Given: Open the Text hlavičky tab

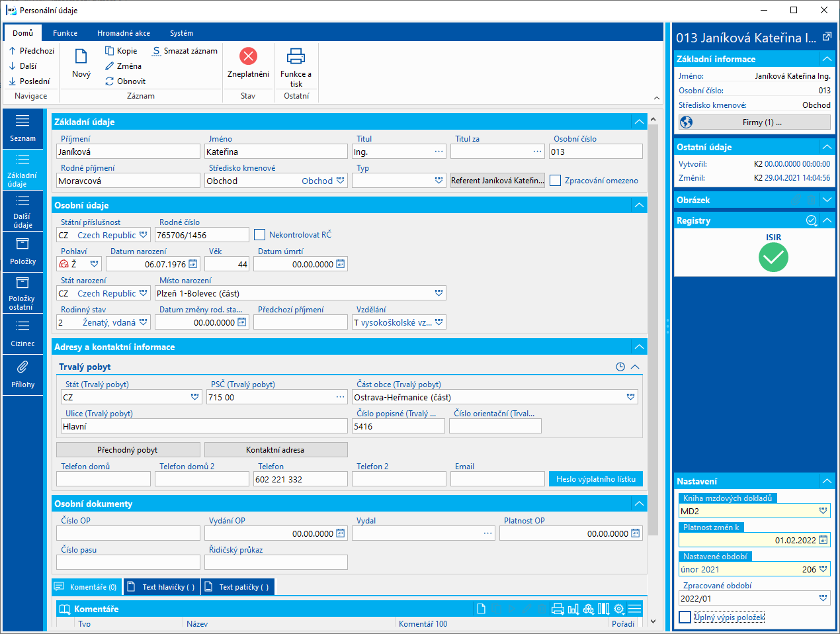Looking at the screenshot, I should (x=163, y=587).
